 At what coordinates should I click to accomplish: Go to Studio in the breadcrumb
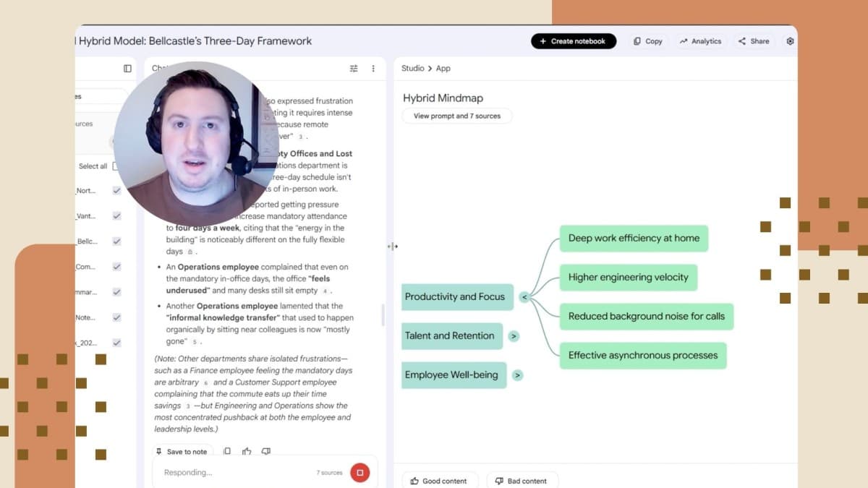(413, 69)
